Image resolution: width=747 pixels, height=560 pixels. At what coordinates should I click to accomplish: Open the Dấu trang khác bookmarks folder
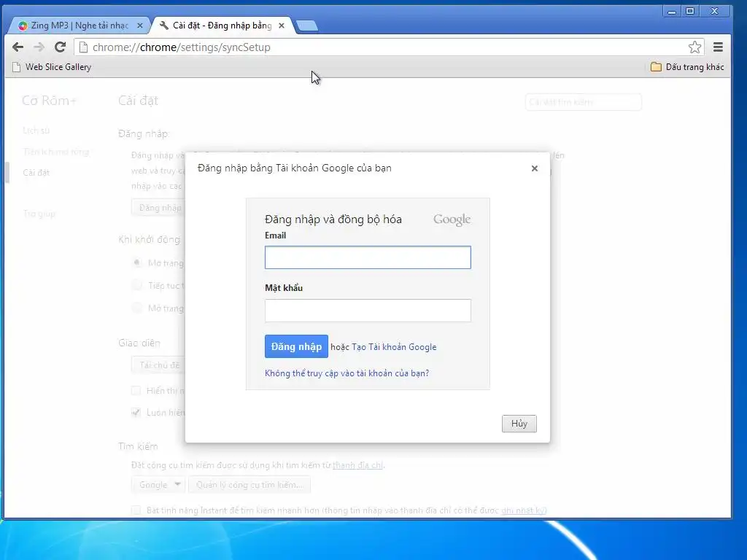click(x=687, y=67)
